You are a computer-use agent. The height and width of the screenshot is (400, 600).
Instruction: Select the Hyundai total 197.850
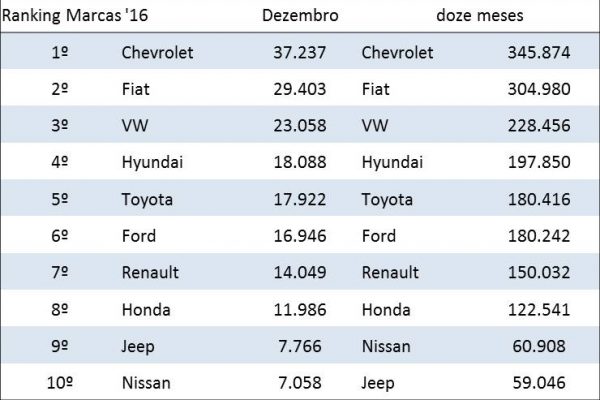[x=536, y=163]
